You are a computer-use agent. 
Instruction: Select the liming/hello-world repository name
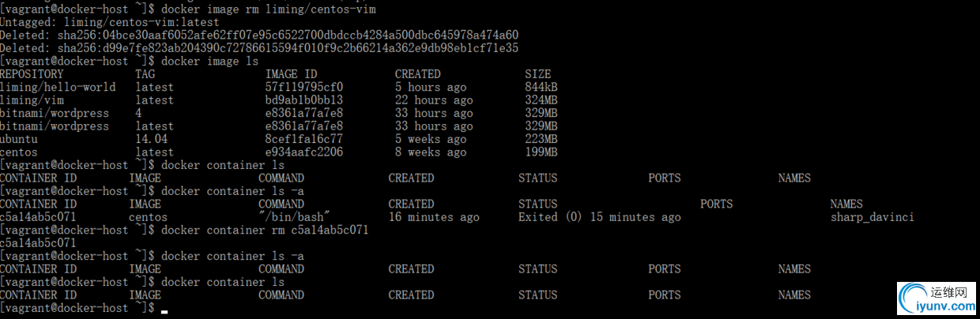[x=58, y=88]
